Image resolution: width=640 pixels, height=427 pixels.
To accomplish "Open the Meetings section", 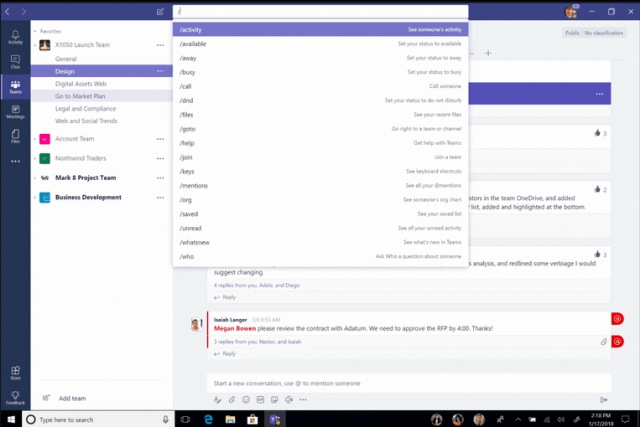I will [x=15, y=112].
